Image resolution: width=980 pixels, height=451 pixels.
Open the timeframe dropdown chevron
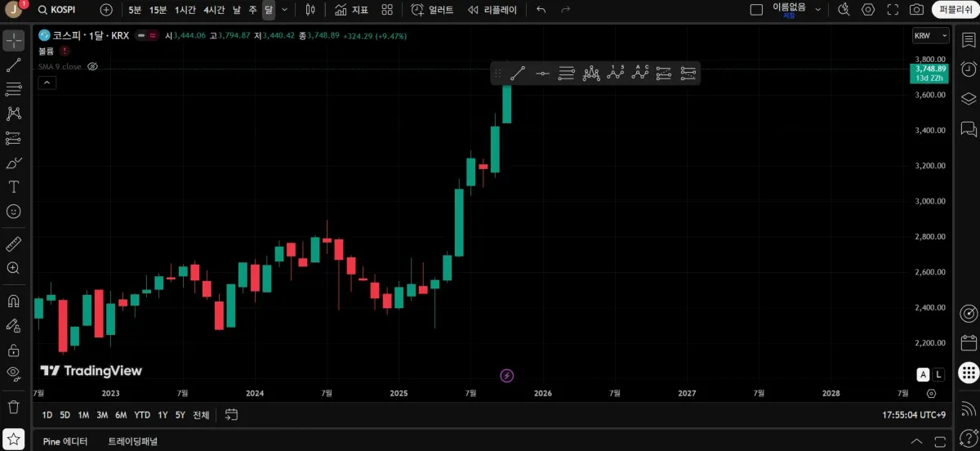[284, 10]
